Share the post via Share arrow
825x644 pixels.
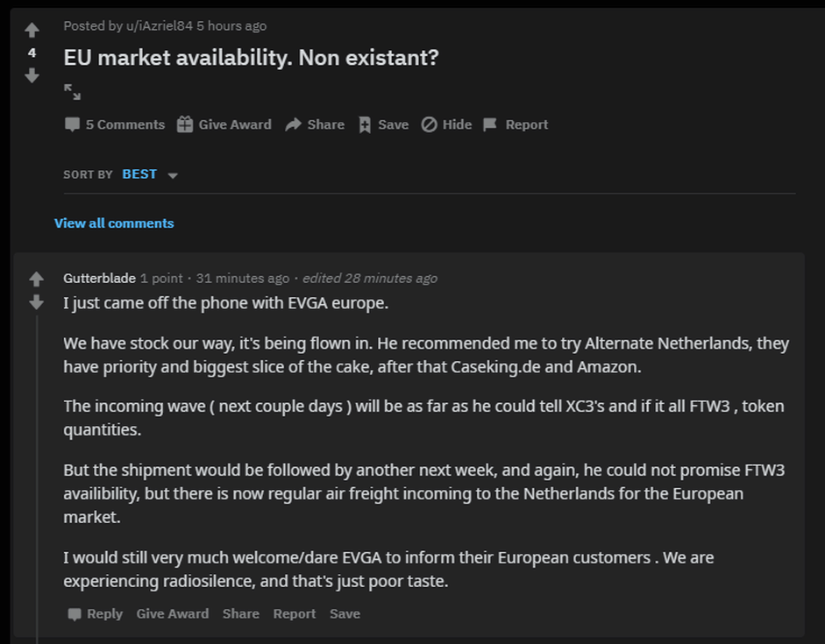tap(315, 124)
